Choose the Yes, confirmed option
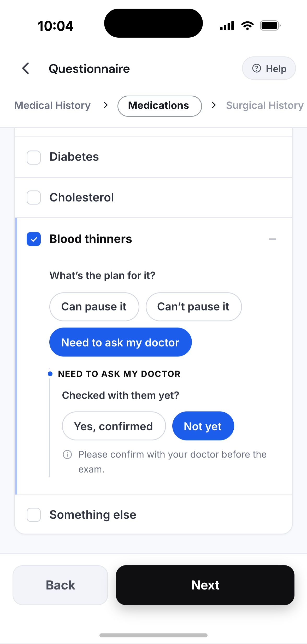 pos(114,426)
